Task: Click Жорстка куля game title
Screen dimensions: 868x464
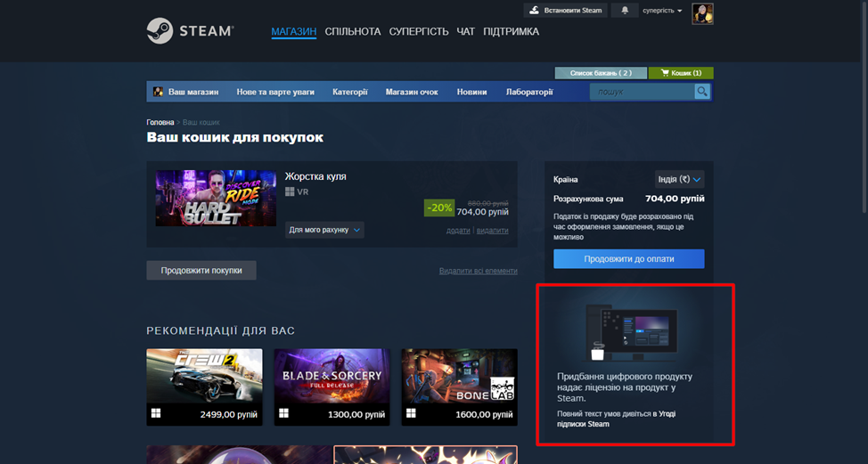Action: pos(315,176)
